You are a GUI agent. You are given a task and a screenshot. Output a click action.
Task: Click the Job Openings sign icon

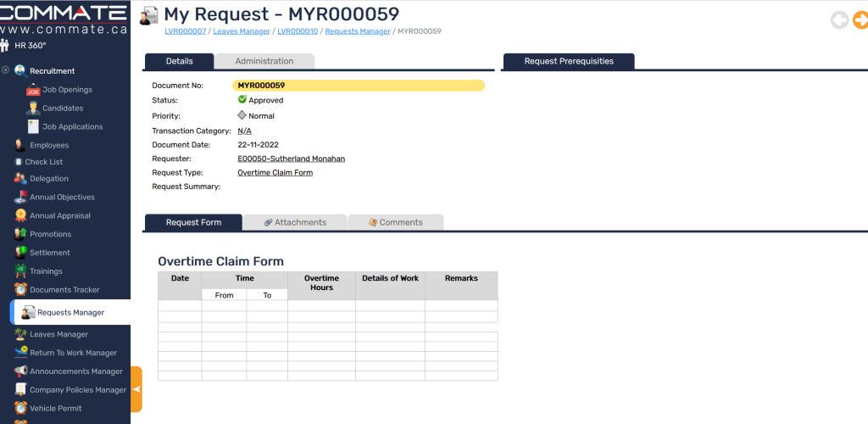33,90
